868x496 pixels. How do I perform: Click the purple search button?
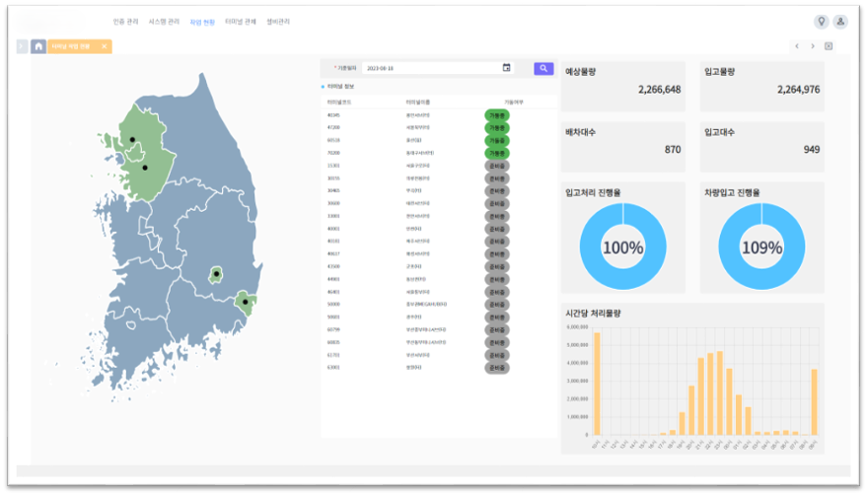point(543,68)
